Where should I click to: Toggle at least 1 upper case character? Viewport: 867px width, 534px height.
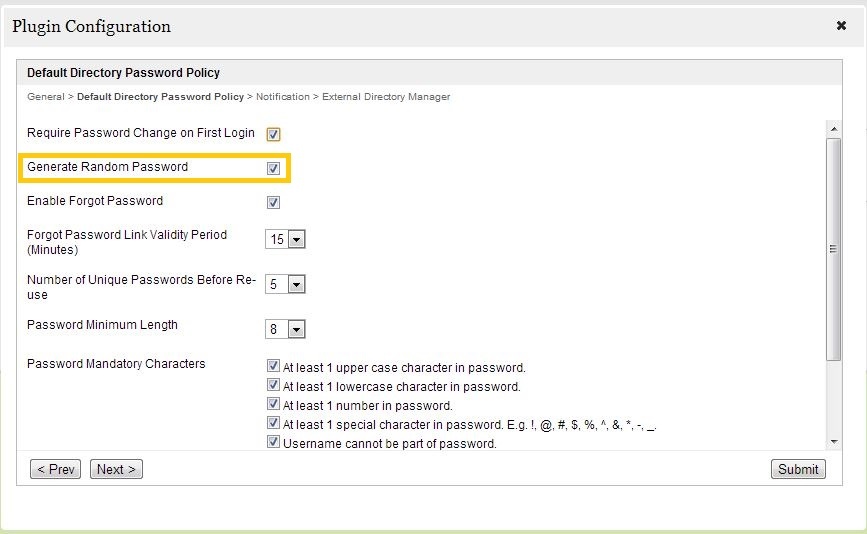[273, 367]
